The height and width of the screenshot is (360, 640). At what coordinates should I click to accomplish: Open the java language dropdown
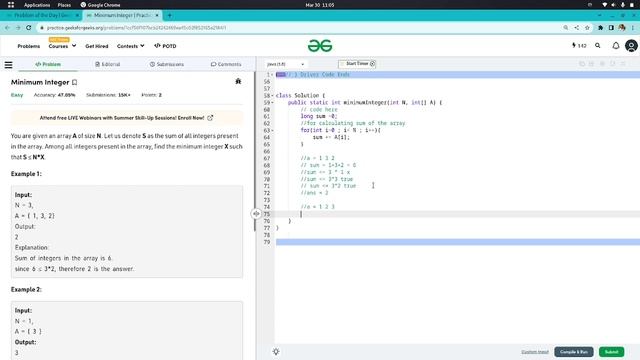285,64
